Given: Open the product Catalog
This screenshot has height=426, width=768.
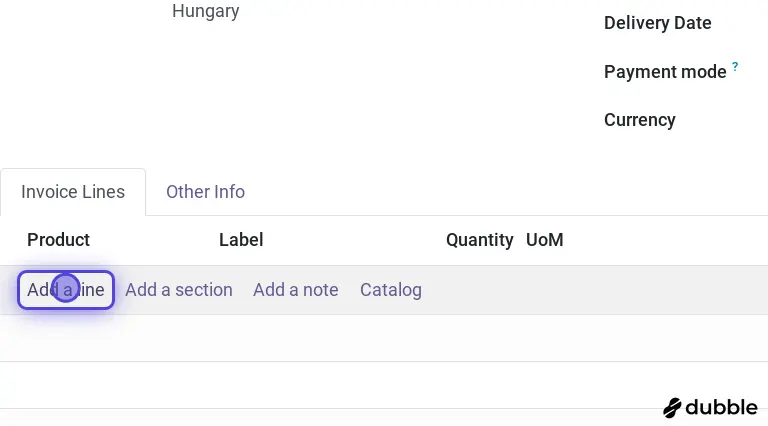Looking at the screenshot, I should (x=391, y=290).
